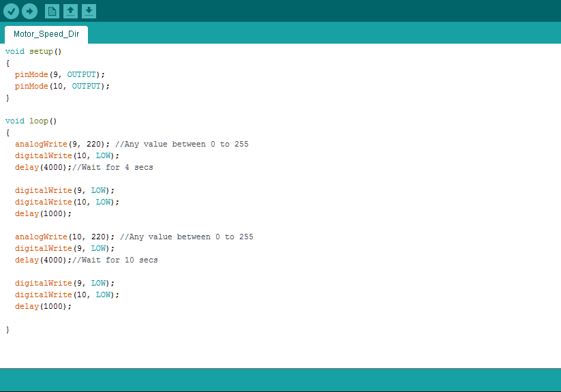
Task: Click the line "pinMode(10, OUTPUT);"
Action: click(62, 86)
